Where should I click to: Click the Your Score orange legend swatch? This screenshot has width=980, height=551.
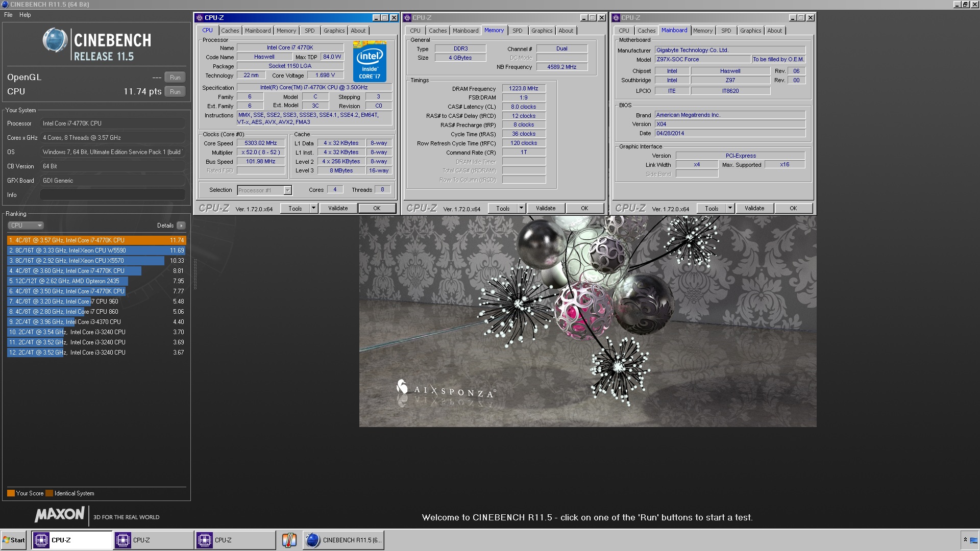(x=11, y=493)
